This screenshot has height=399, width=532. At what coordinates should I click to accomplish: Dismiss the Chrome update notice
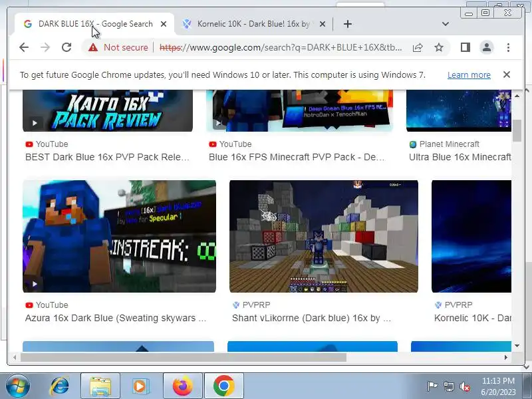click(507, 74)
